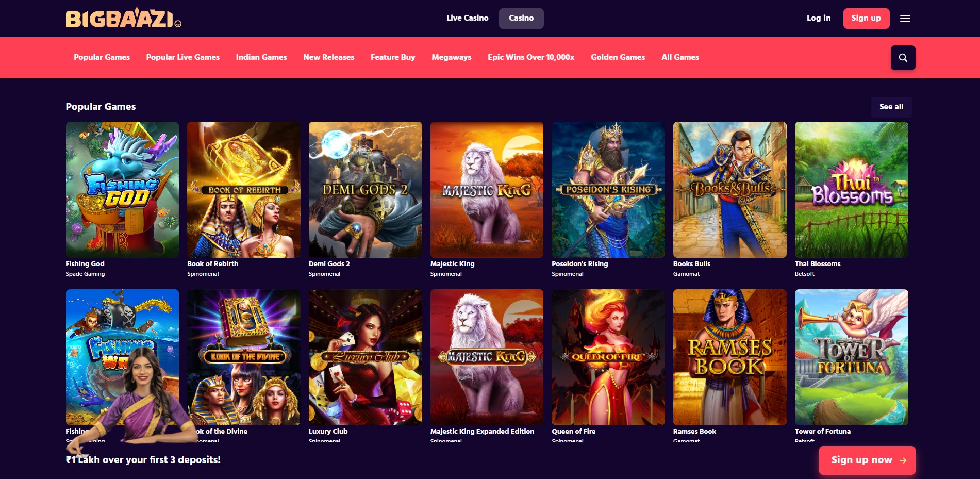The image size is (980, 479).
Task: Click the Popular Games section heading
Action: click(101, 107)
